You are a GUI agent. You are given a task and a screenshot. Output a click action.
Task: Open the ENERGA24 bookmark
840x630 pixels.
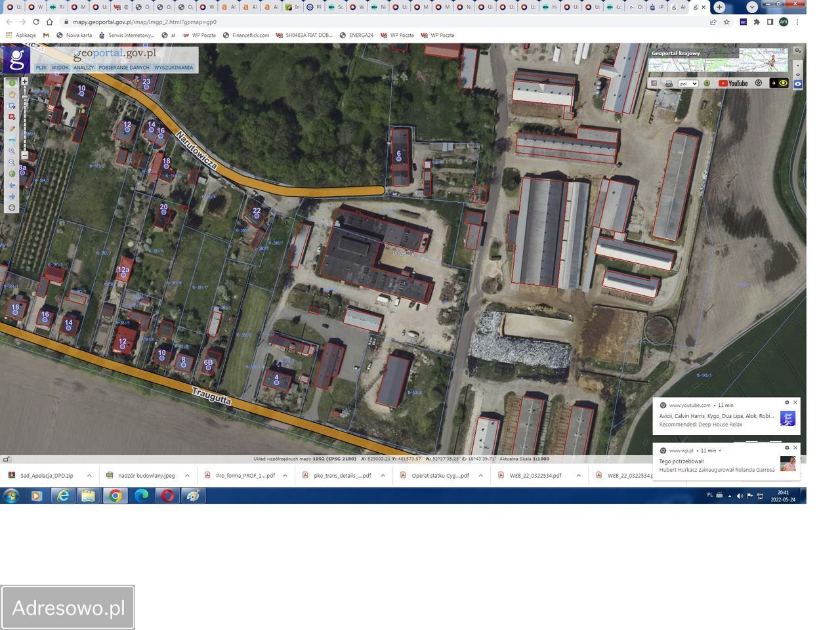pyautogui.click(x=356, y=35)
